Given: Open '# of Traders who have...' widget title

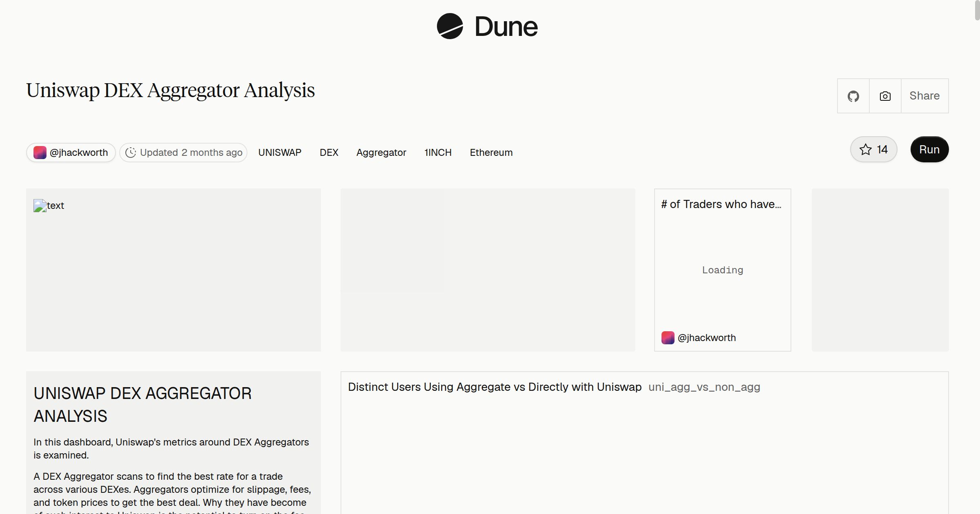Looking at the screenshot, I should 721,204.
